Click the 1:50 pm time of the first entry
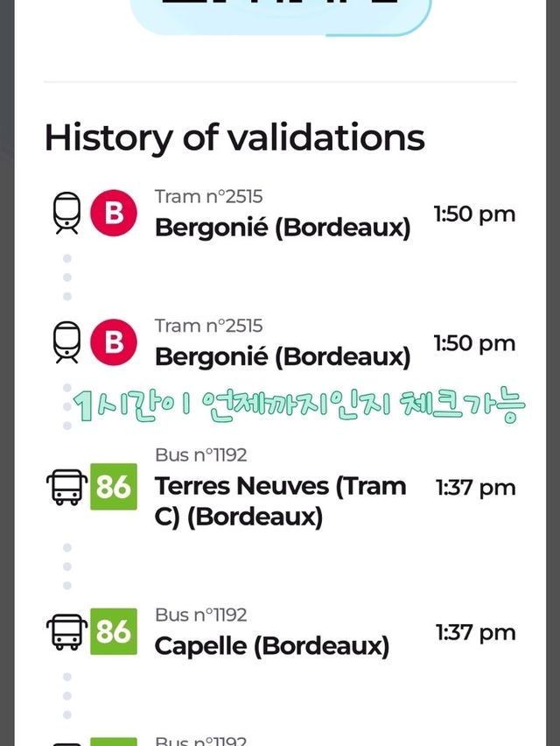This screenshot has height=746, width=560. [x=474, y=214]
